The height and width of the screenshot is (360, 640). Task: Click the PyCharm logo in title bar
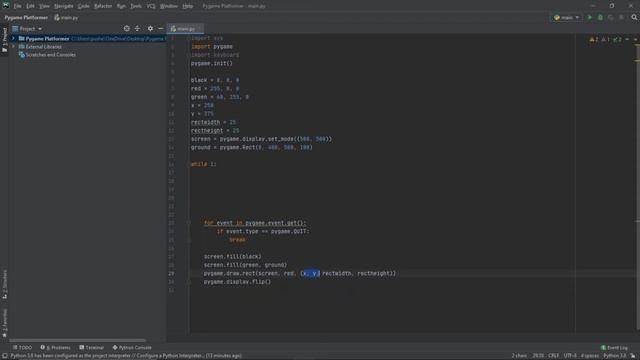(6, 6)
